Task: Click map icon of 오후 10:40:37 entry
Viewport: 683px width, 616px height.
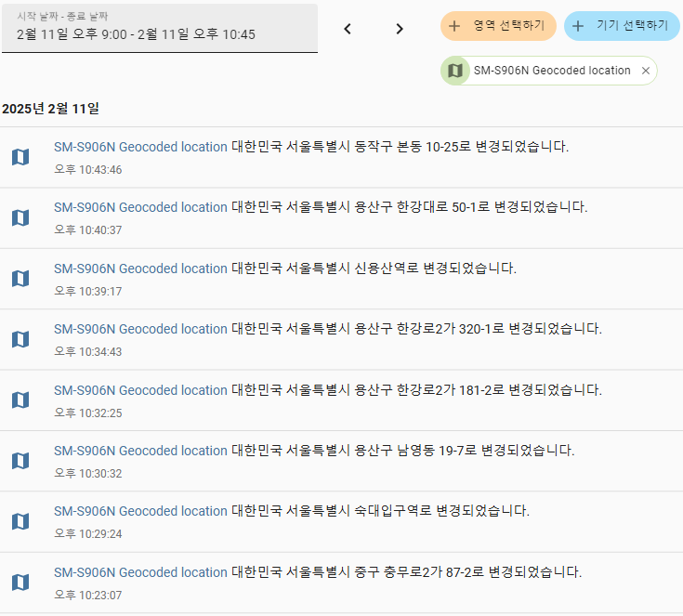Action: 20,217
